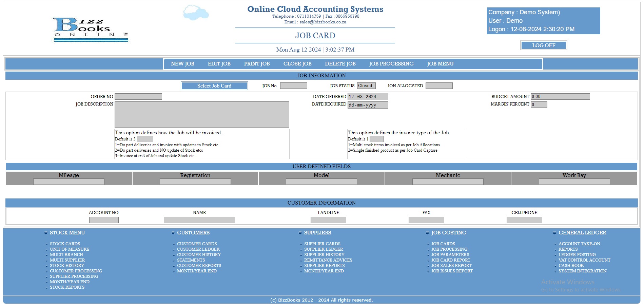
Task: Click the bullet icon beside SUPPLIERS heading
Action: click(300, 233)
